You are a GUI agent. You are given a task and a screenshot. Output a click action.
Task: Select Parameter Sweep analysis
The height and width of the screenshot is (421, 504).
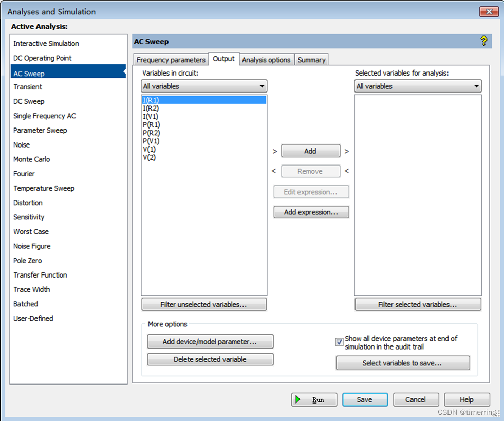coord(40,130)
